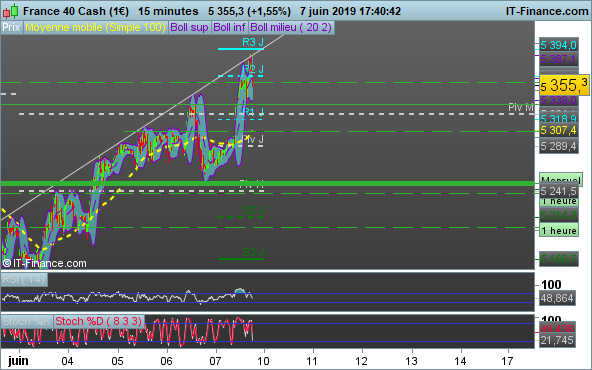Click the purple price label 5 387,1

(559, 59)
